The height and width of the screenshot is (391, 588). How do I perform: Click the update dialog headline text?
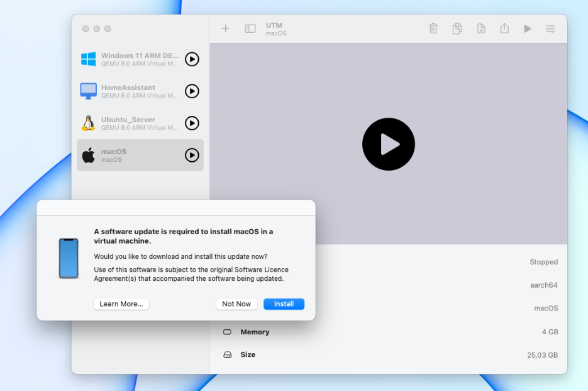coord(184,236)
